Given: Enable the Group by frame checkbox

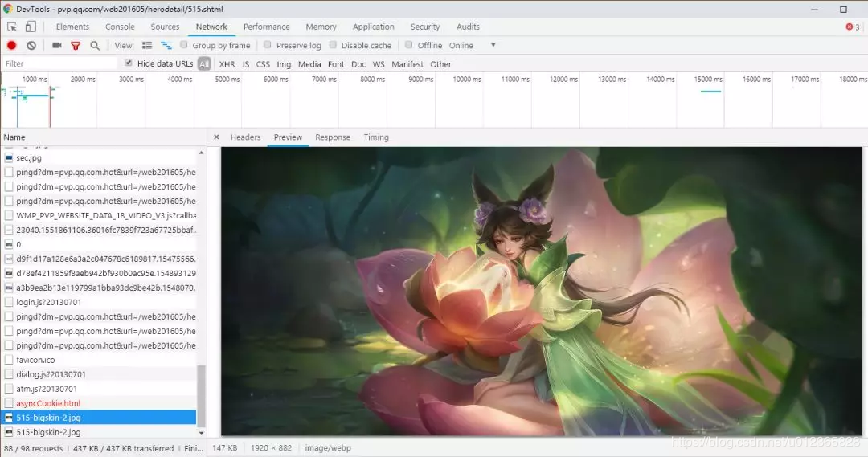Looking at the screenshot, I should [x=184, y=45].
